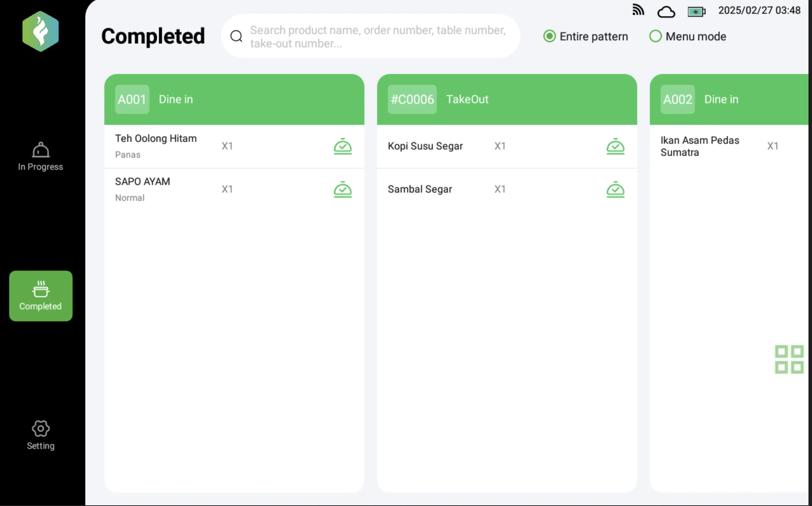Click X1 quantity for Sambal Segar
The height and width of the screenshot is (506, 812).
click(x=500, y=189)
